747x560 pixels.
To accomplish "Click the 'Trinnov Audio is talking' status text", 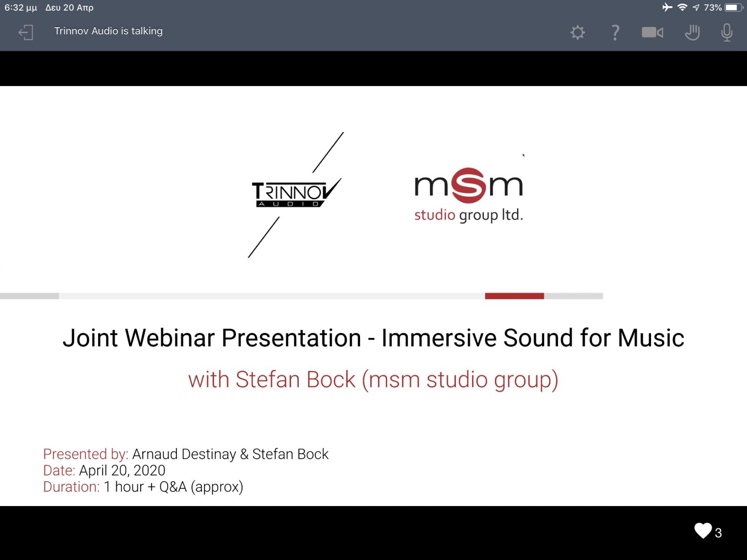I will click(108, 31).
